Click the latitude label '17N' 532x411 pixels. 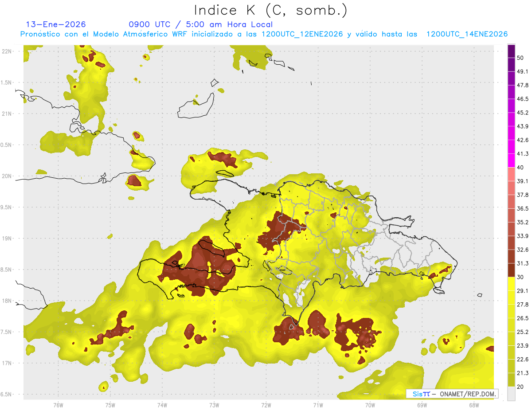pyautogui.click(x=7, y=363)
